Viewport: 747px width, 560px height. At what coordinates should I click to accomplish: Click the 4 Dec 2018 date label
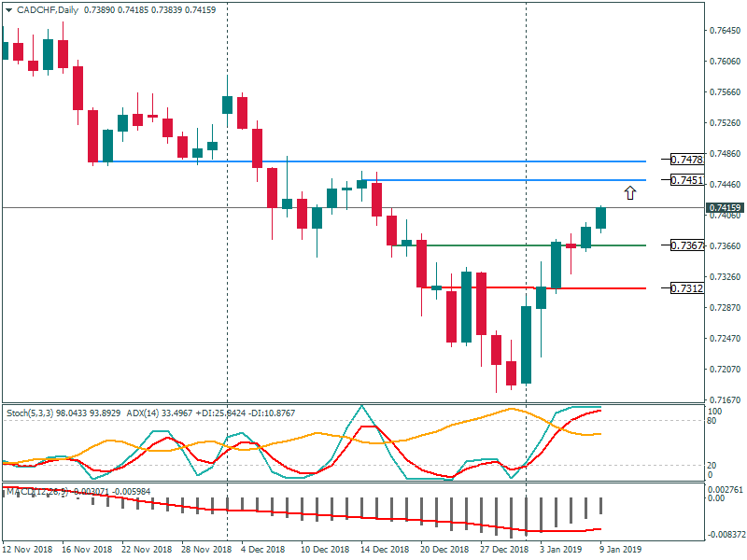(262, 549)
